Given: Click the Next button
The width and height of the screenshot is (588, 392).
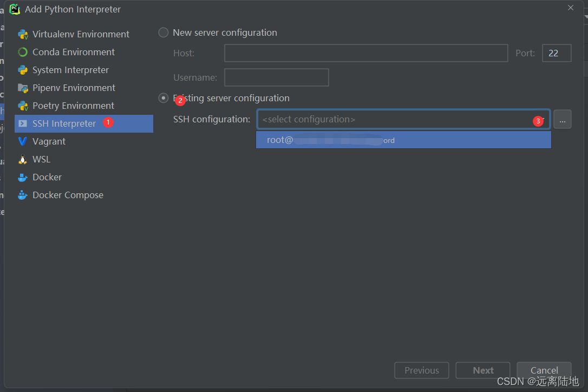Looking at the screenshot, I should [483, 370].
